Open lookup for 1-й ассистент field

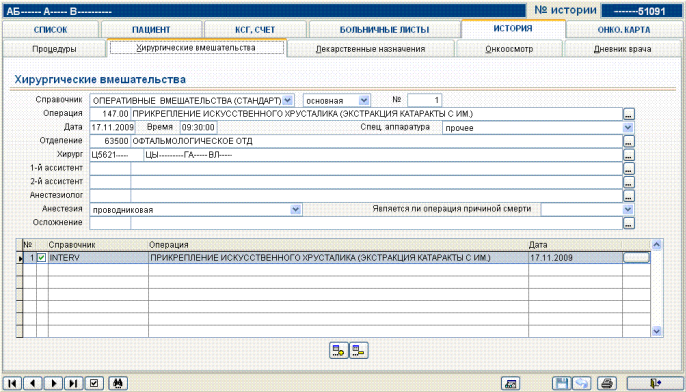pyautogui.click(x=629, y=169)
